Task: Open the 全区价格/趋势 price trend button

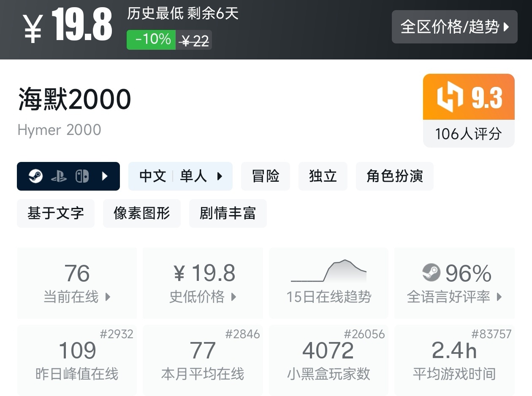Action: point(454,27)
